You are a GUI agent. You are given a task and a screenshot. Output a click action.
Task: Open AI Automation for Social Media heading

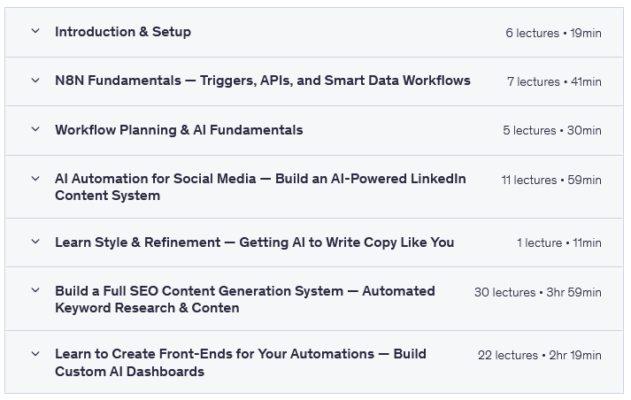[260, 186]
